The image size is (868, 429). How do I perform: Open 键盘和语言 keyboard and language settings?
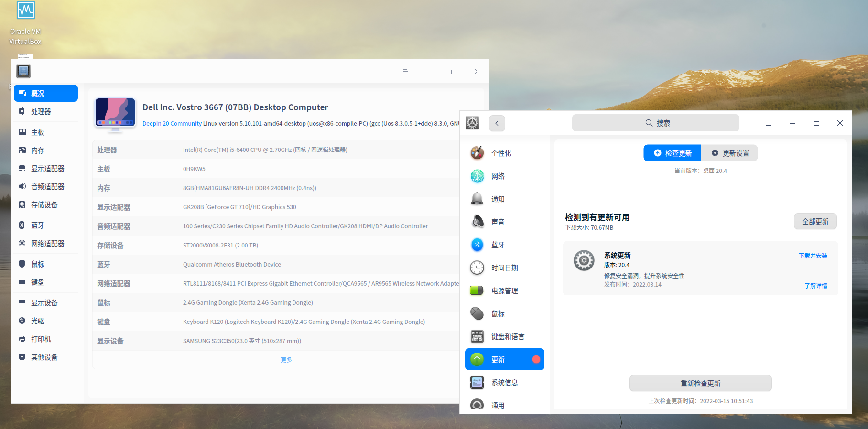(x=505, y=336)
